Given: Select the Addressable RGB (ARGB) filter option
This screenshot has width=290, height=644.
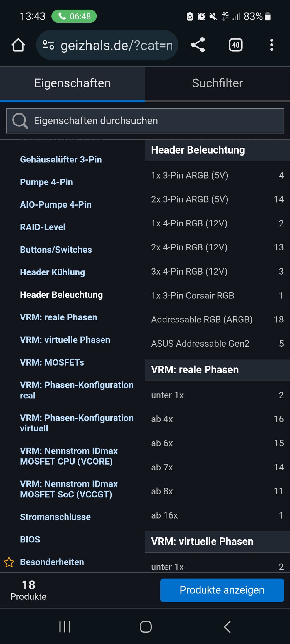Looking at the screenshot, I should pos(217,319).
